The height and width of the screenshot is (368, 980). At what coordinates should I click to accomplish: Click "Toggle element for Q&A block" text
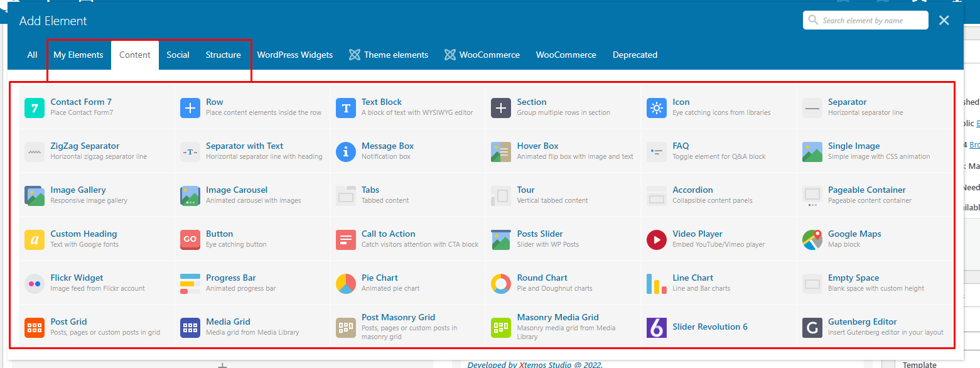click(719, 156)
